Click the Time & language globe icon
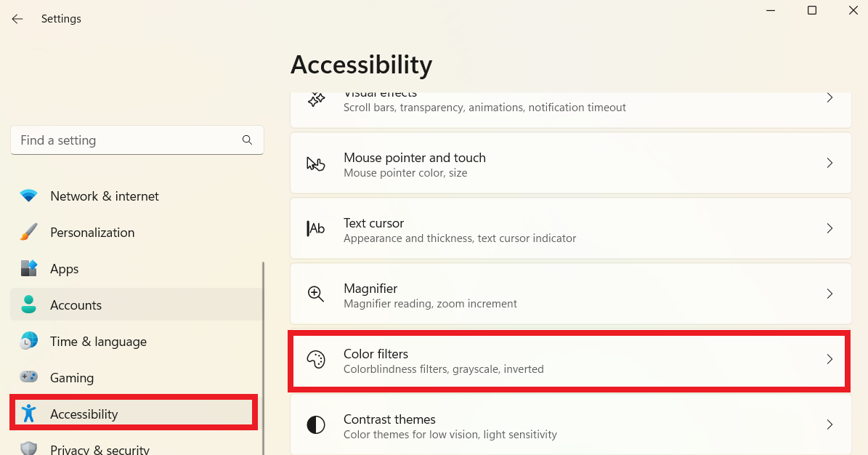Viewport: 868px width, 455px height. (29, 342)
